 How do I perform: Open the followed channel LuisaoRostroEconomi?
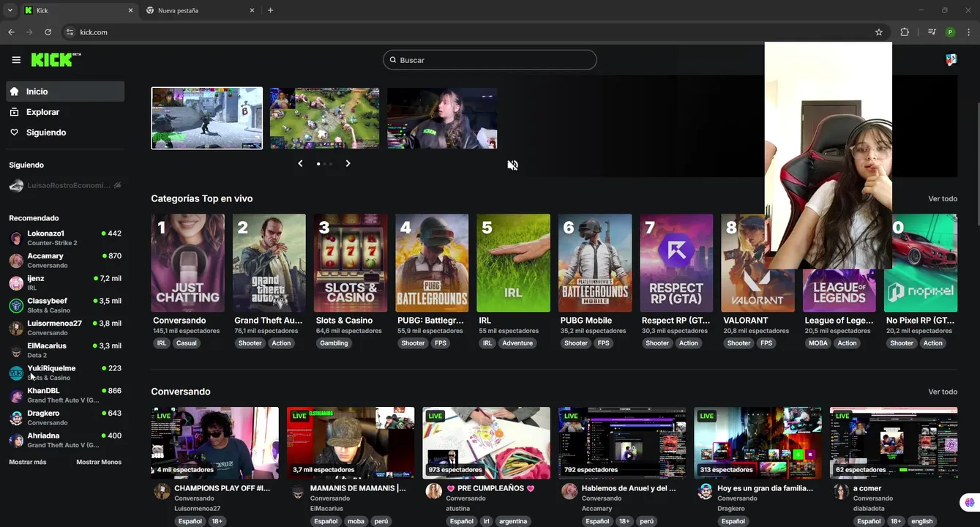pos(65,186)
